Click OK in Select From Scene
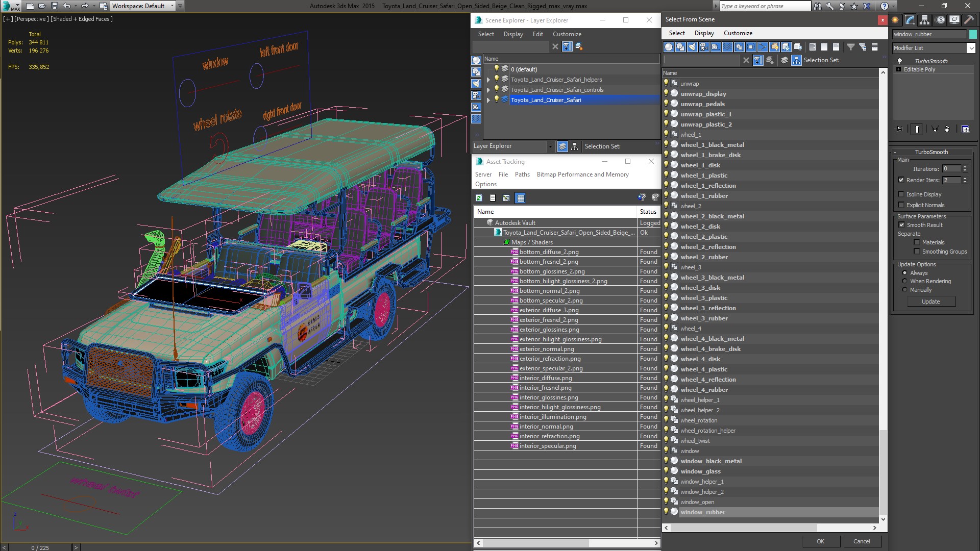This screenshot has width=980, height=551. [820, 541]
